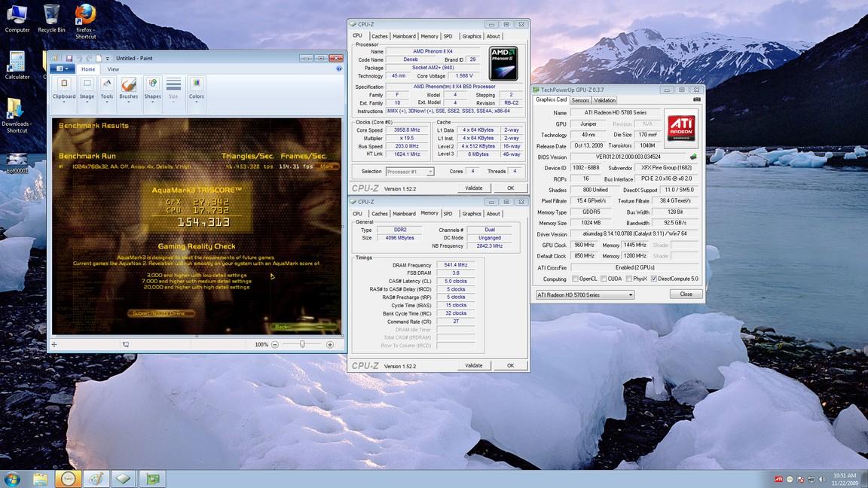The width and height of the screenshot is (868, 488).
Task: Click OK in the bottom CPU-Z window
Action: (510, 366)
